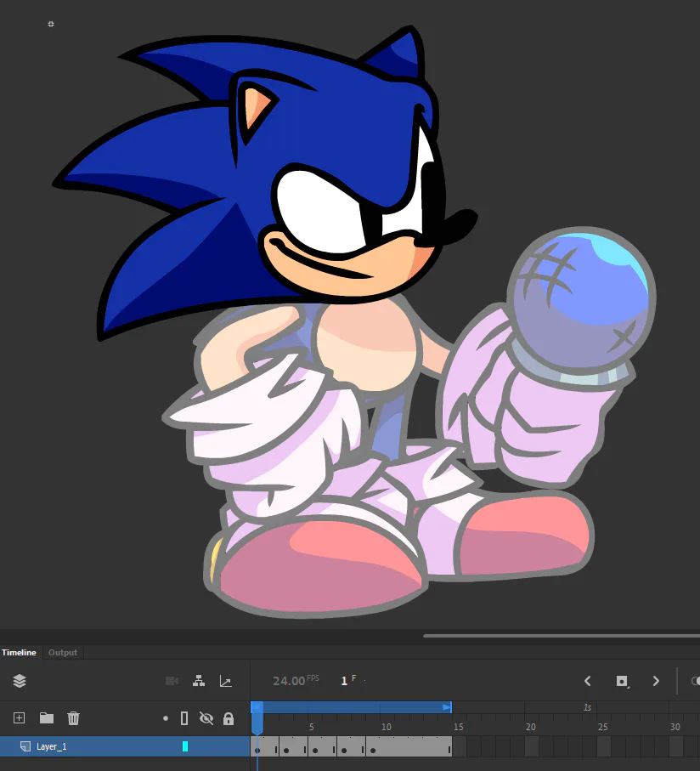The image size is (700, 771).
Task: Select the keyframe at frame 3
Action: tap(286, 751)
